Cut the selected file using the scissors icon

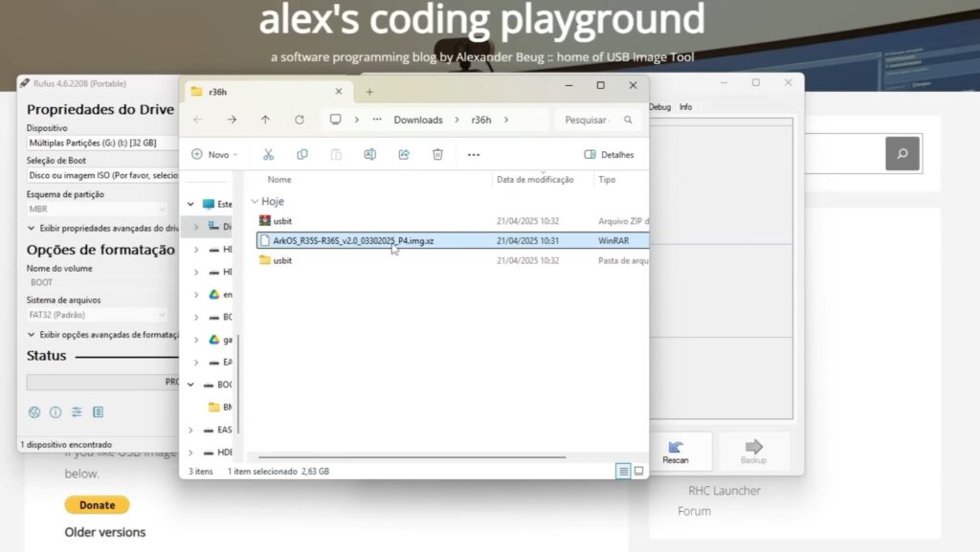(269, 154)
